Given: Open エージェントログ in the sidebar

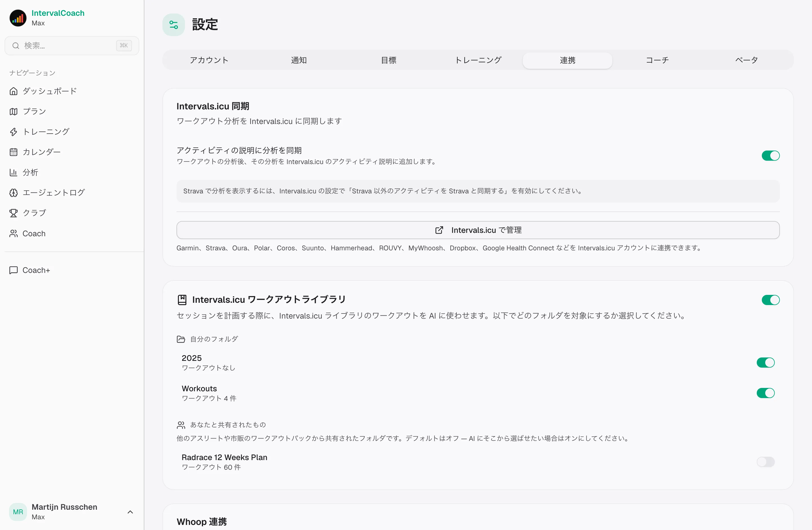Looking at the screenshot, I should (x=72, y=193).
